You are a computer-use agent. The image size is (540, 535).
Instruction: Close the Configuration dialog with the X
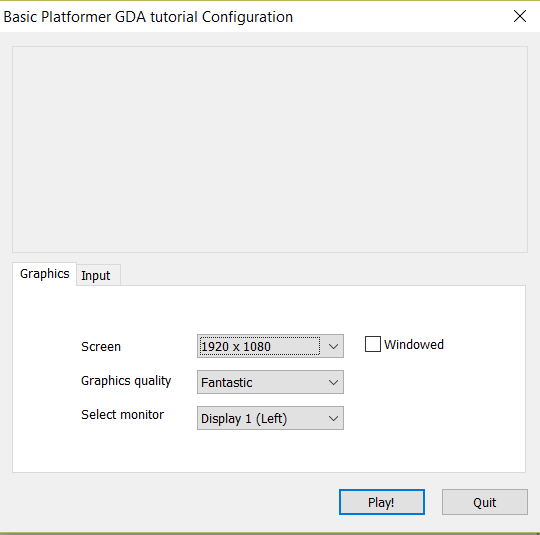(x=520, y=16)
